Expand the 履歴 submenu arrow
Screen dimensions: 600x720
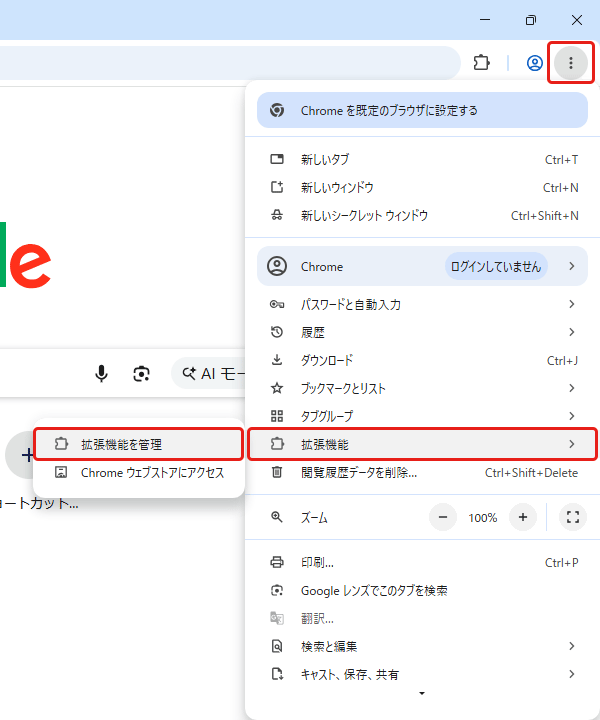point(572,332)
